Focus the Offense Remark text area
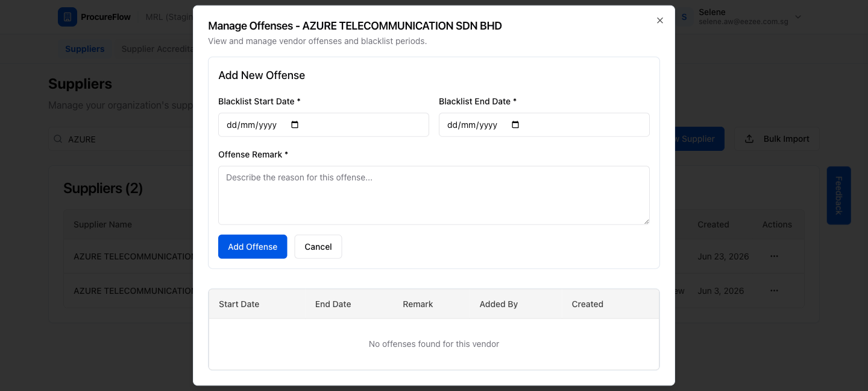Image resolution: width=868 pixels, height=391 pixels. coord(434,195)
